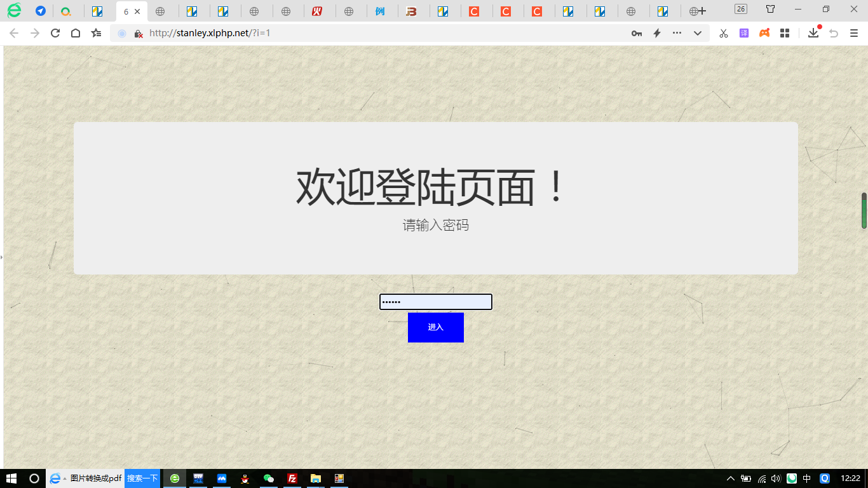The width and height of the screenshot is (868, 488).
Task: Go to the browser home page
Action: 76,33
